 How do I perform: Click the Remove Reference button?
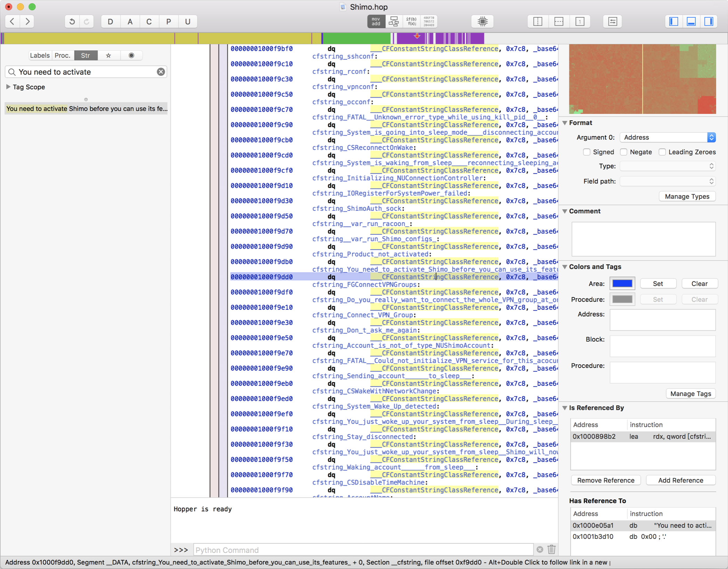[x=606, y=480]
